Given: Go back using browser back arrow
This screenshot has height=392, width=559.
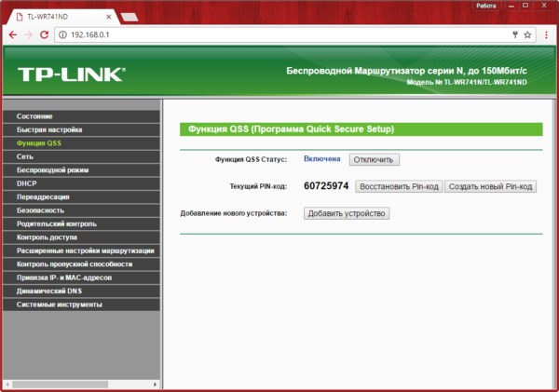Looking at the screenshot, I should [x=13, y=34].
